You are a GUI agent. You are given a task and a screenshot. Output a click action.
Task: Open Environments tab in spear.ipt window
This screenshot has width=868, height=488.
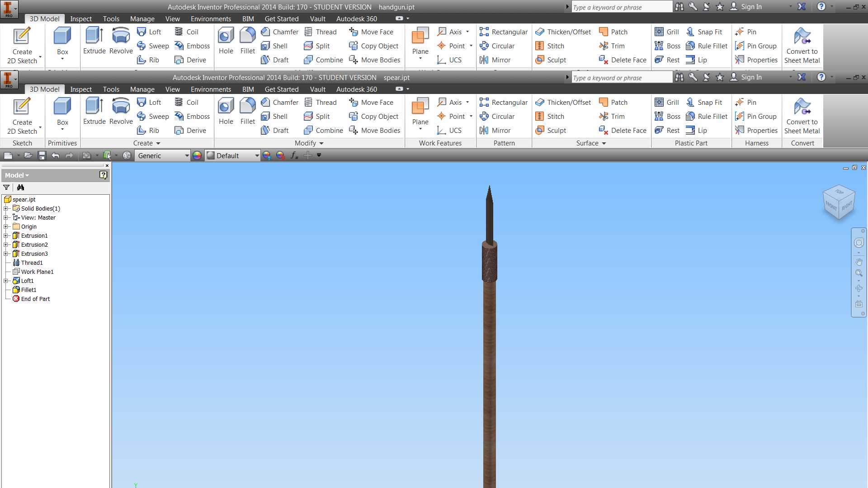pos(211,89)
